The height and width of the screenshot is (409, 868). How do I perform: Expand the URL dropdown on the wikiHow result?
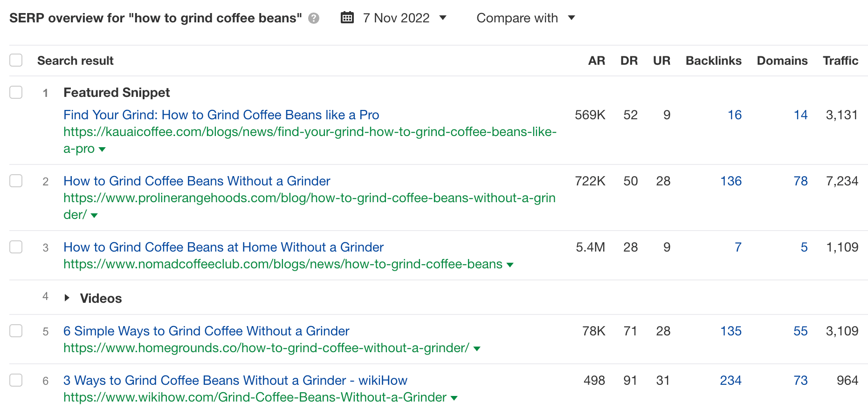pyautogui.click(x=454, y=398)
